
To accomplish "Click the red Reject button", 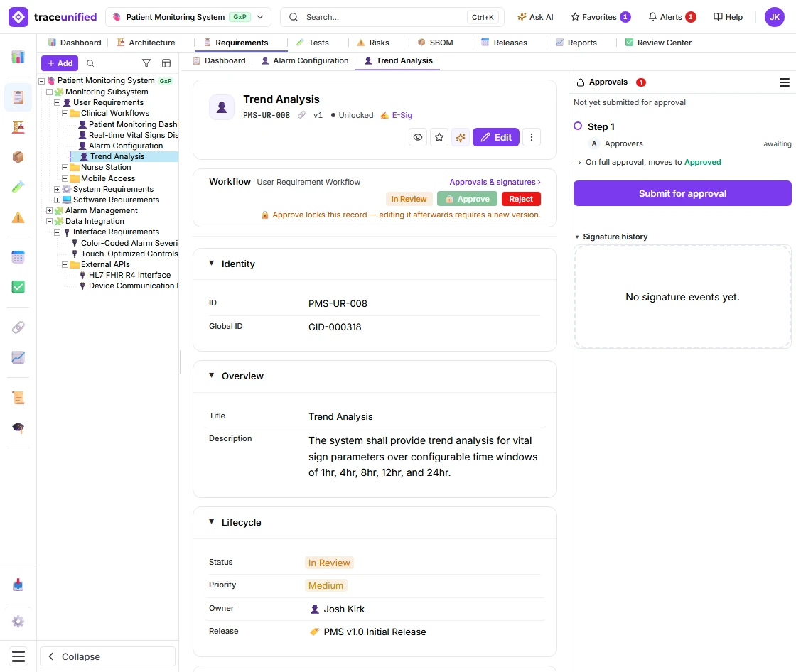I will (x=521, y=199).
